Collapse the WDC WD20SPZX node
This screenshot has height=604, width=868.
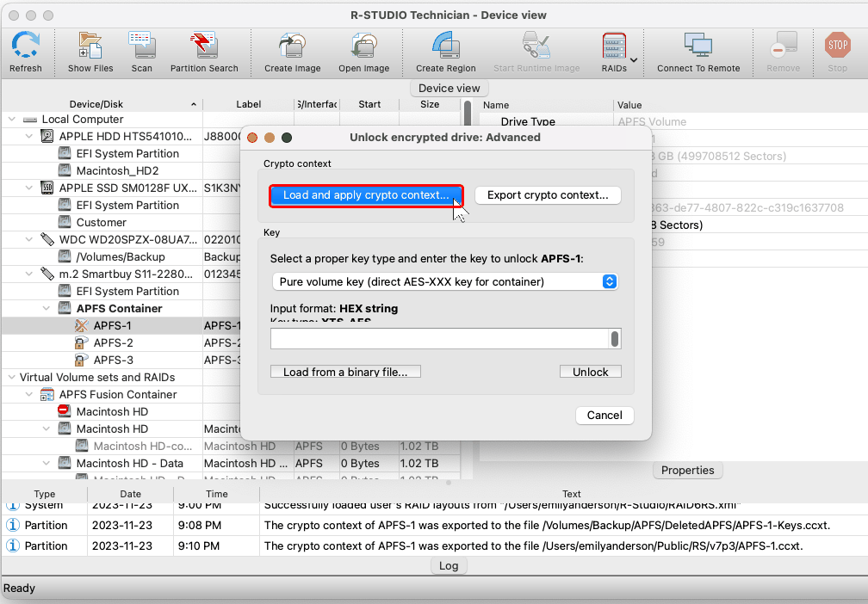[x=28, y=239]
